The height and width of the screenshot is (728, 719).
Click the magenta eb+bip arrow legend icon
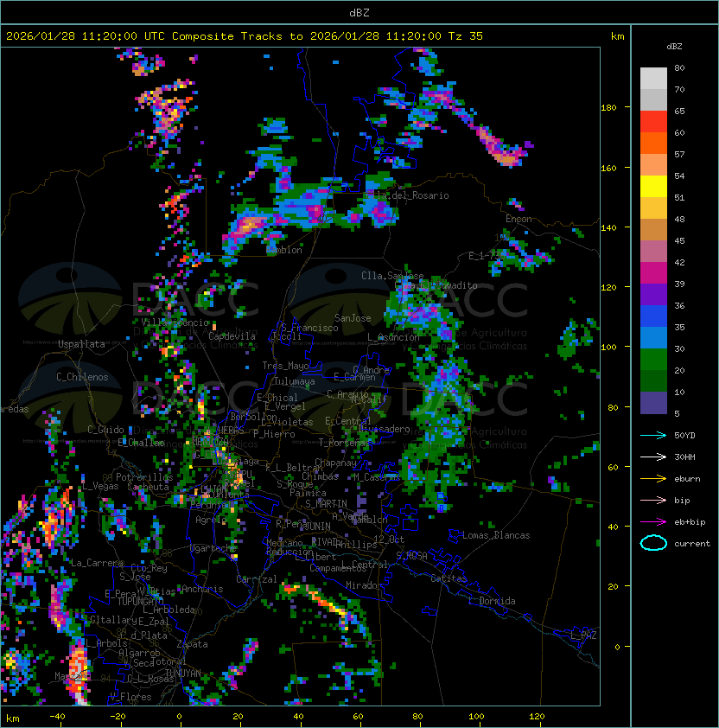[653, 522]
